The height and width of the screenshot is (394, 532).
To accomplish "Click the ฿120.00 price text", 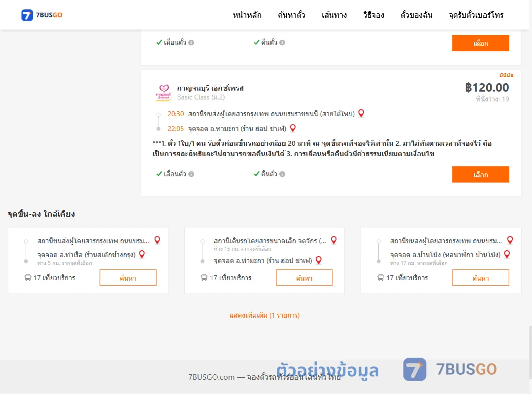I will [x=487, y=88].
